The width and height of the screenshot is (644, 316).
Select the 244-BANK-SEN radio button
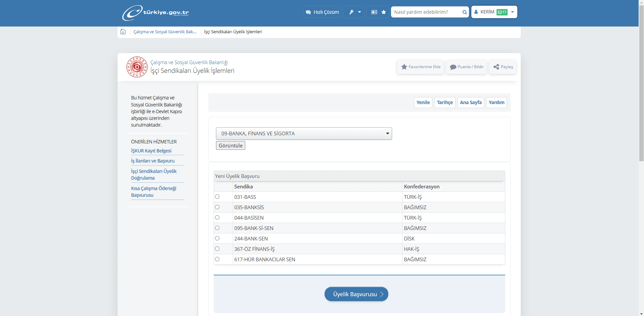coord(217,238)
